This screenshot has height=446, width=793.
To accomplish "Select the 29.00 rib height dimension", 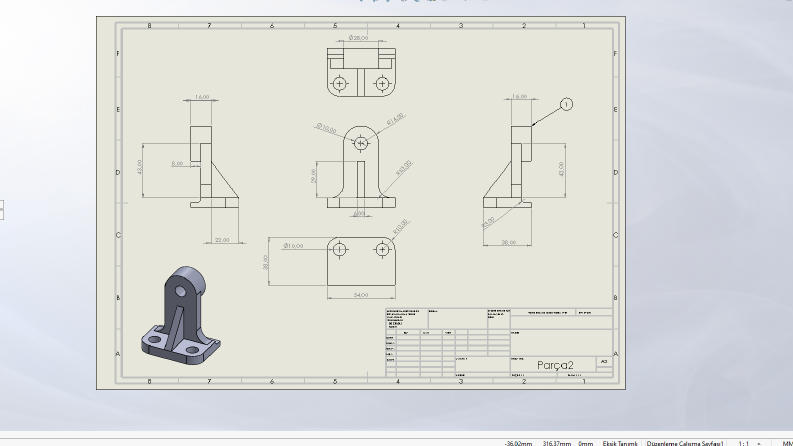I will click(313, 176).
